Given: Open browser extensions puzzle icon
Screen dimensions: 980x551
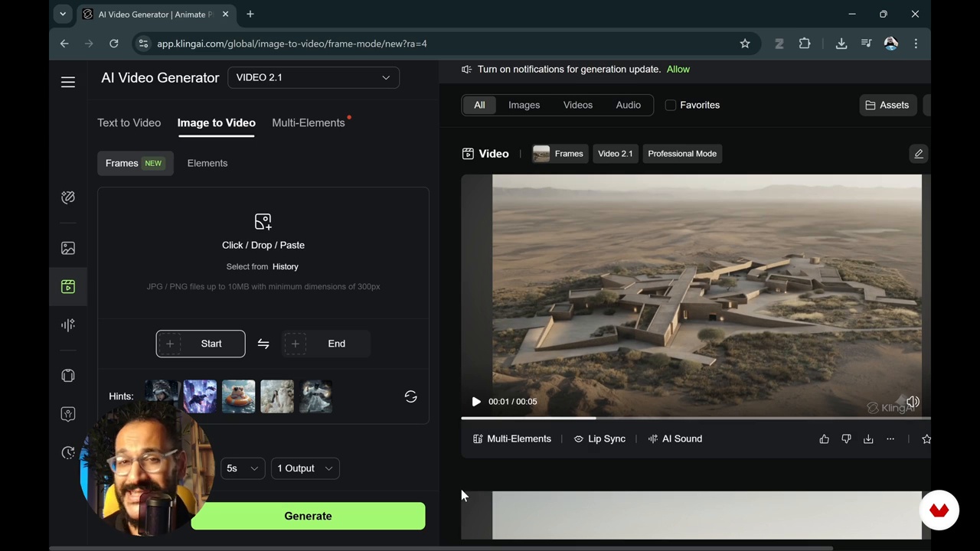Looking at the screenshot, I should [x=805, y=44].
